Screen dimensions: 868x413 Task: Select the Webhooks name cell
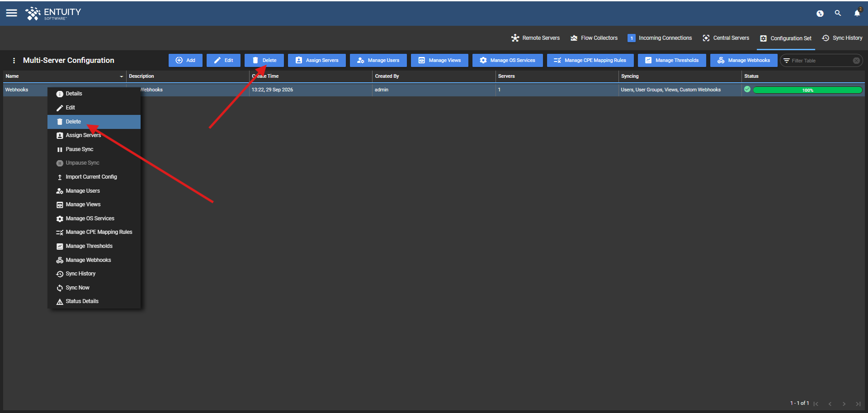coord(17,90)
